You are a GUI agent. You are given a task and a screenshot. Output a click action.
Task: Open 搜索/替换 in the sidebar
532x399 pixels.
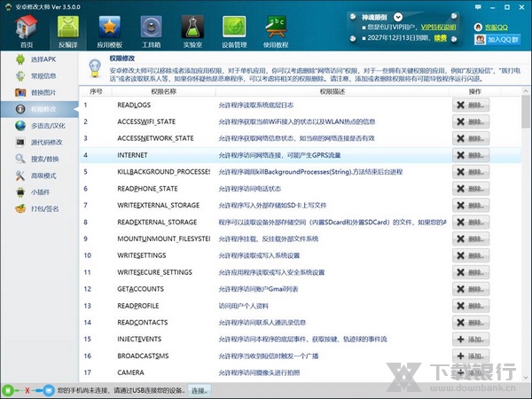pos(39,159)
